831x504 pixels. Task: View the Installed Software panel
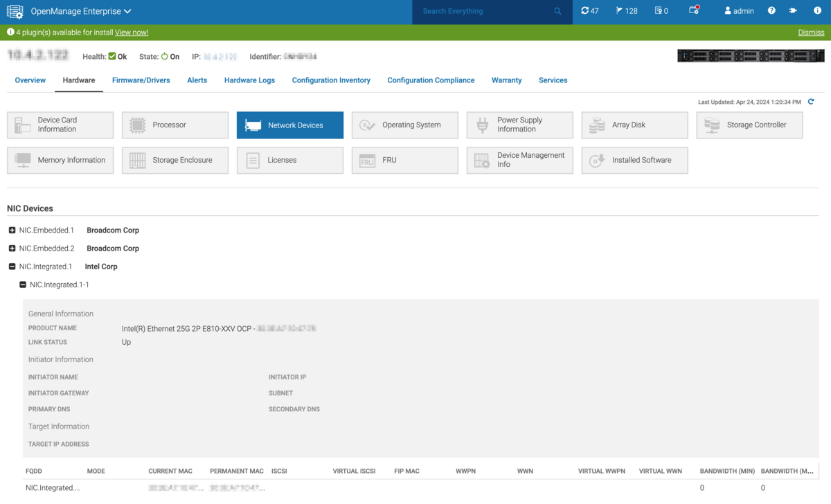(634, 160)
